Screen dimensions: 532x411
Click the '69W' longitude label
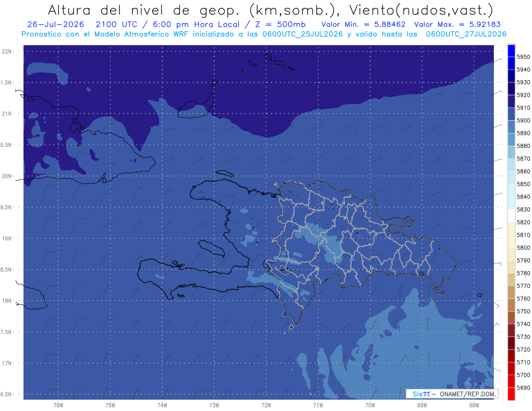(422, 405)
